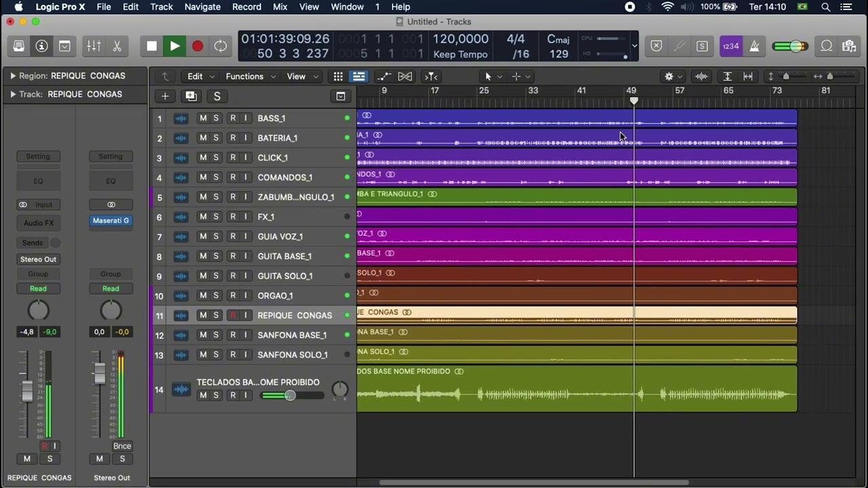Open the pointer tool menu
The height and width of the screenshot is (488, 868).
(x=492, y=77)
